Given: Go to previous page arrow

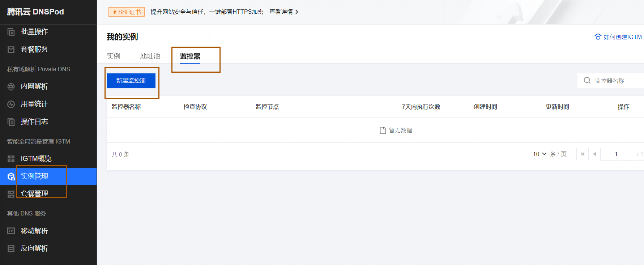Looking at the screenshot, I should (594, 154).
